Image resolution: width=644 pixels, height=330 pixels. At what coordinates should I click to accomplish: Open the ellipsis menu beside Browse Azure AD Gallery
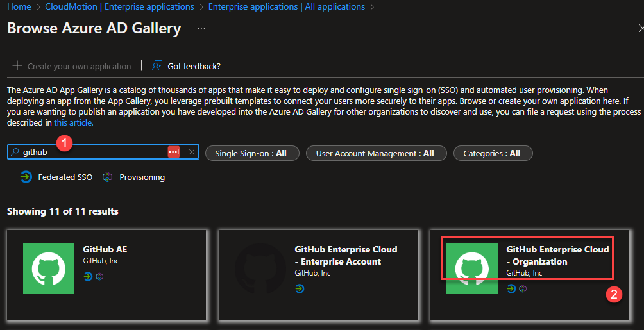pos(201,28)
